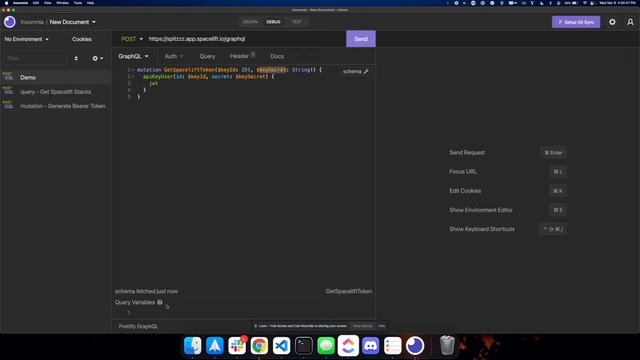This screenshot has height=360, width=640.
Task: Click Hide in the Loom sharing bar
Action: (x=382, y=326)
